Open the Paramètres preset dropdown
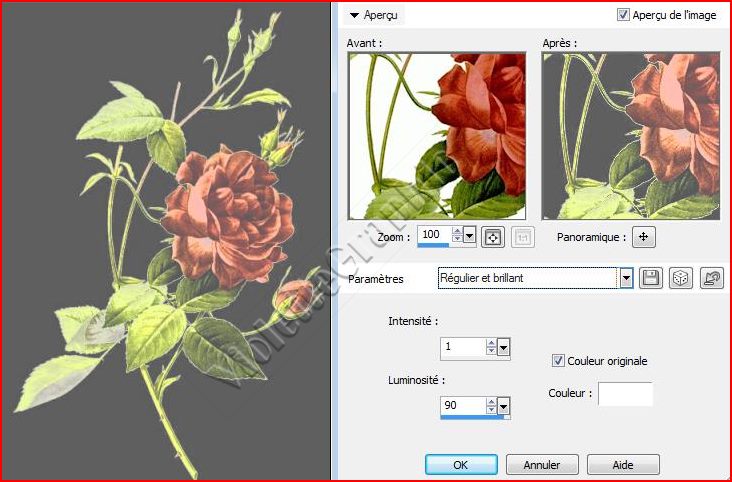This screenshot has height=482, width=732. (x=626, y=278)
